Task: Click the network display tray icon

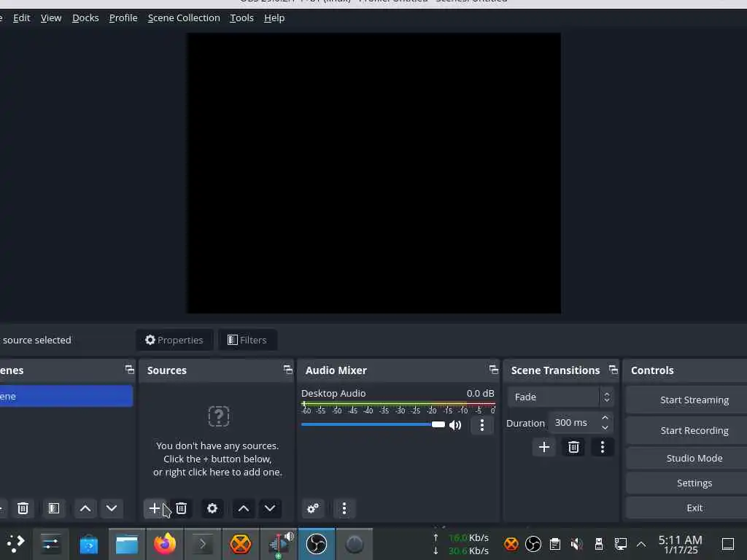Action: (x=620, y=543)
